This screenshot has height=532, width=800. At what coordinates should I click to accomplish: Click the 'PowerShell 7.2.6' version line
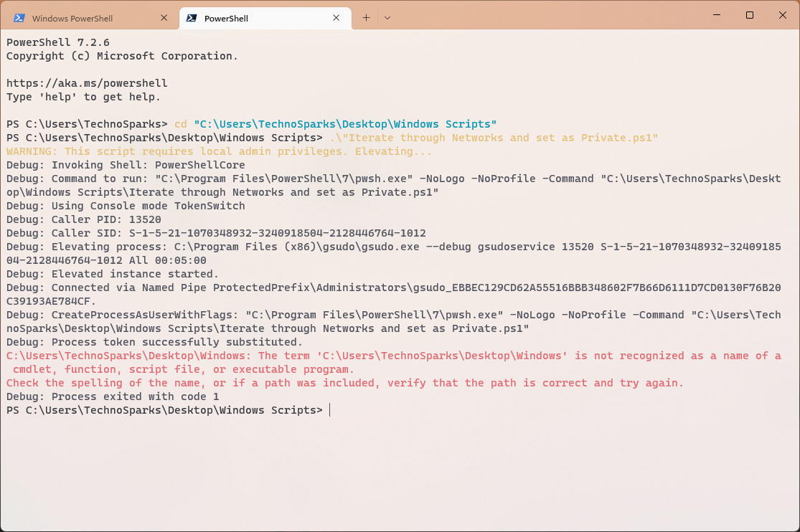click(57, 42)
